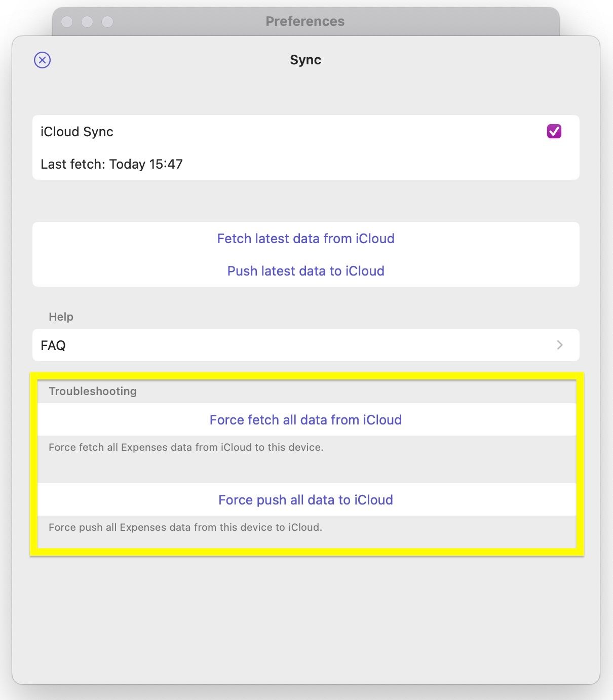Click the Last fetch timestamp text
Screen dimensions: 613x700
point(111,164)
